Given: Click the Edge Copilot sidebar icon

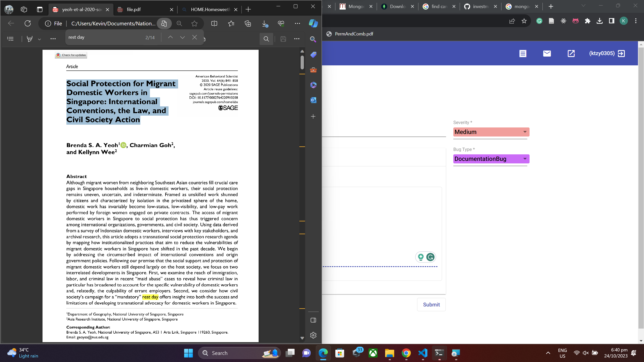Looking at the screenshot, I should 313,23.
